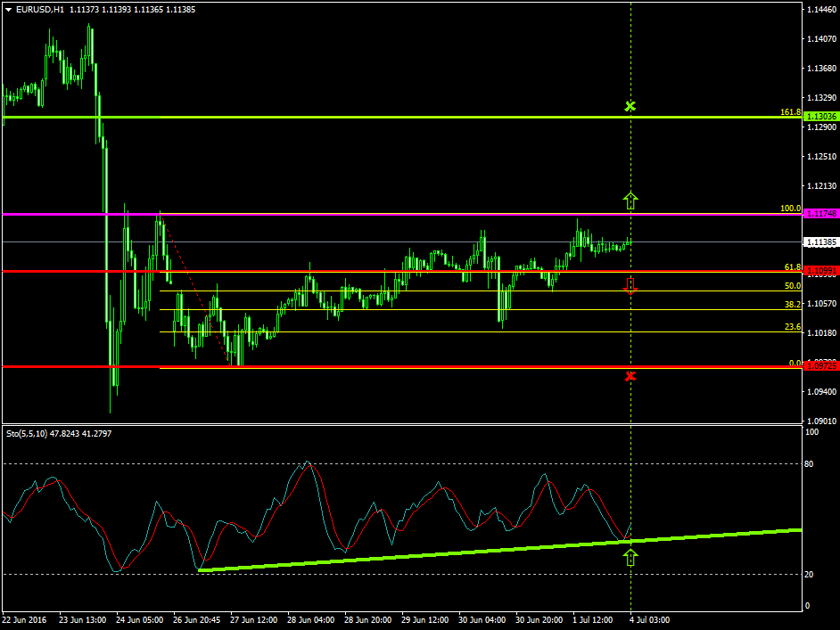Click the 22 Jun 2016 date label
This screenshot has width=840, height=630.
click(x=24, y=619)
